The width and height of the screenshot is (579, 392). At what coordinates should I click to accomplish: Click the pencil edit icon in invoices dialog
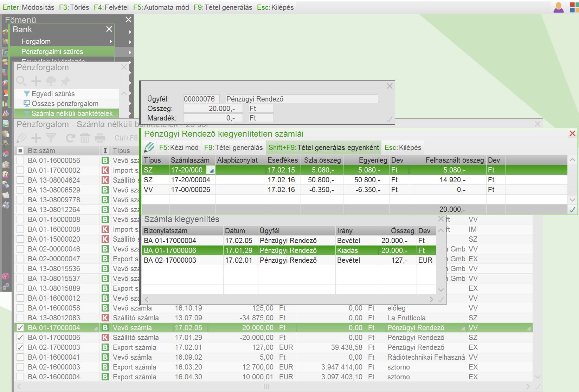point(149,148)
